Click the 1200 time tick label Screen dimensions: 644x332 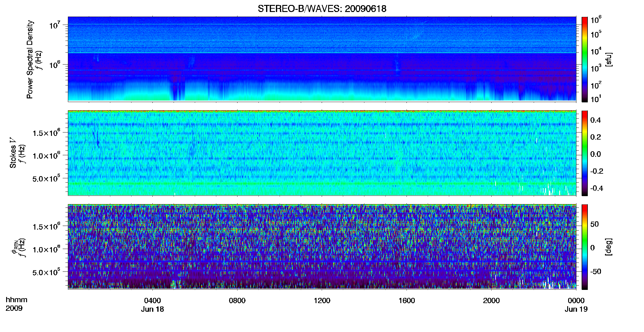(322, 301)
